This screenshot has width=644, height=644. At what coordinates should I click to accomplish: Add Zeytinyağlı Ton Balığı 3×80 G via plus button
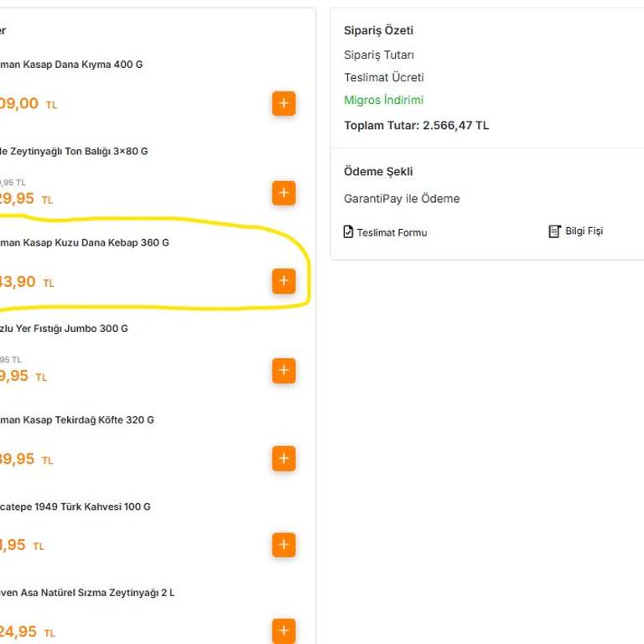point(283,193)
